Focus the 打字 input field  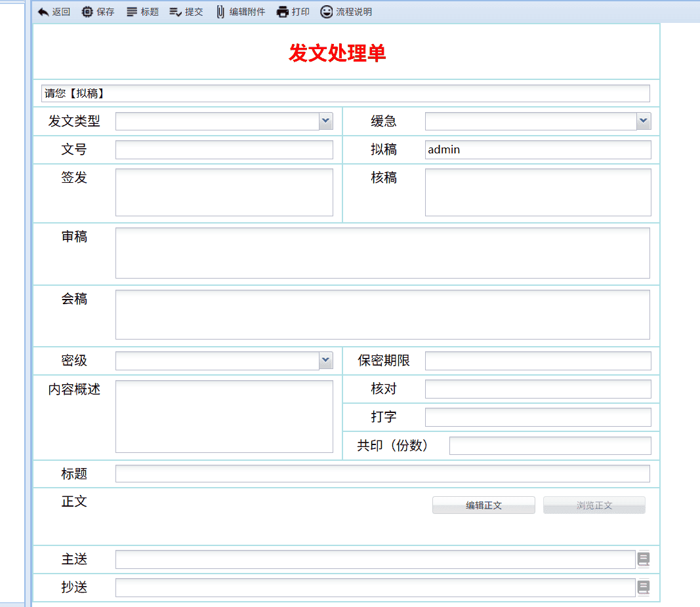(538, 417)
